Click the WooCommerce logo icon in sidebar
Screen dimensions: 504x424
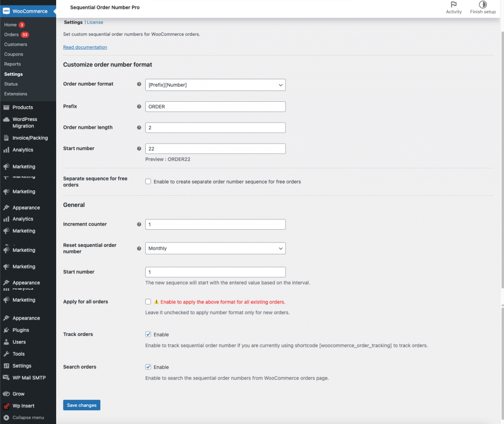pyautogui.click(x=6, y=11)
